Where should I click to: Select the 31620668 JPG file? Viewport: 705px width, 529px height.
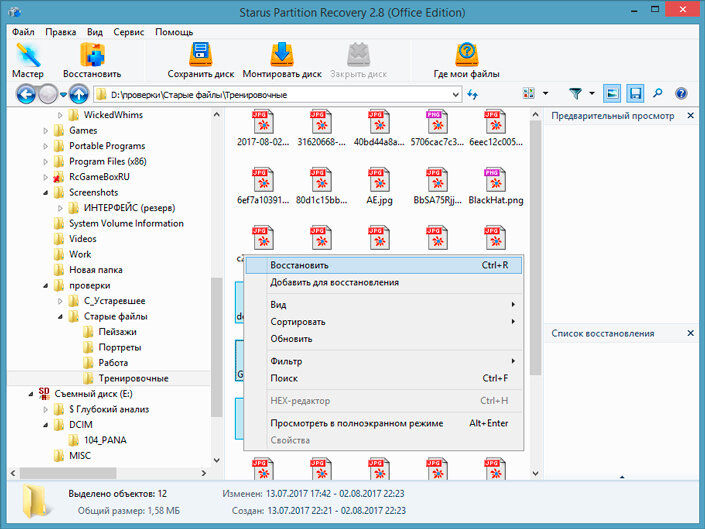point(321,129)
